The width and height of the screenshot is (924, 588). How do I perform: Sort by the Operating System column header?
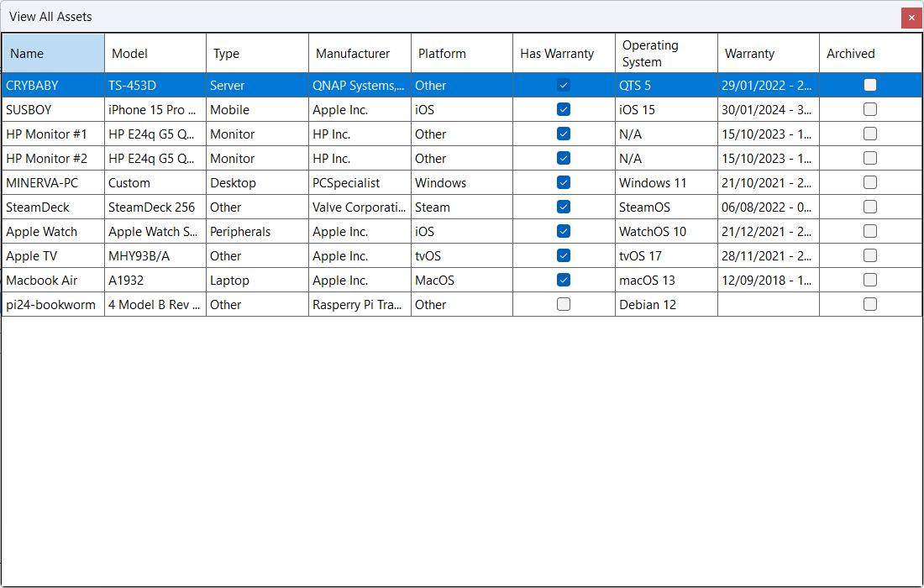click(665, 54)
